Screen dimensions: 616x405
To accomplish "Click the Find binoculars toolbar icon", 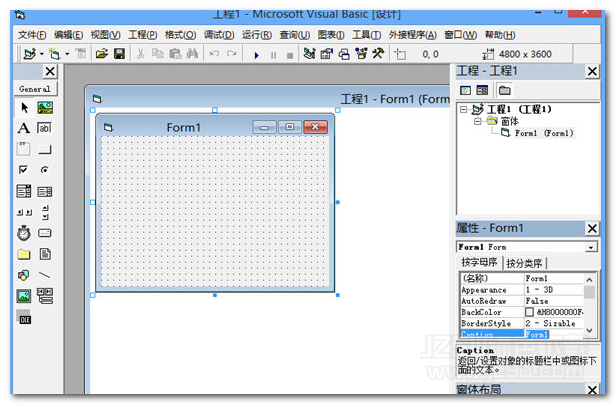I will pos(192,53).
